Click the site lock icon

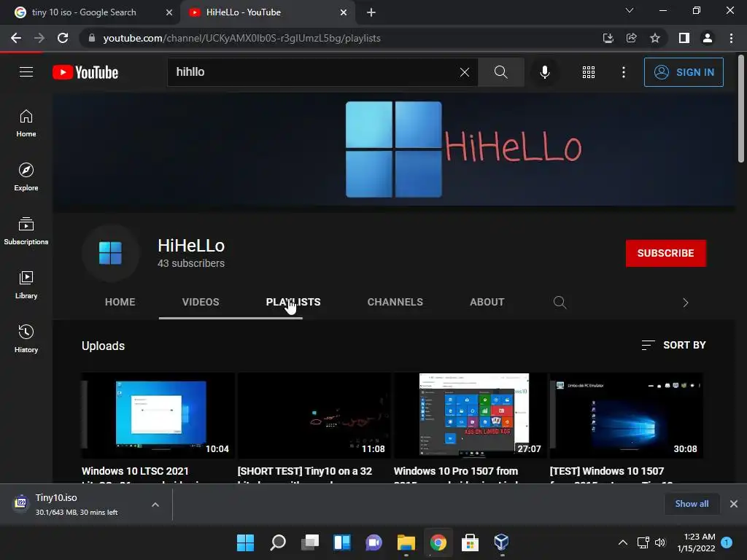pos(92,38)
